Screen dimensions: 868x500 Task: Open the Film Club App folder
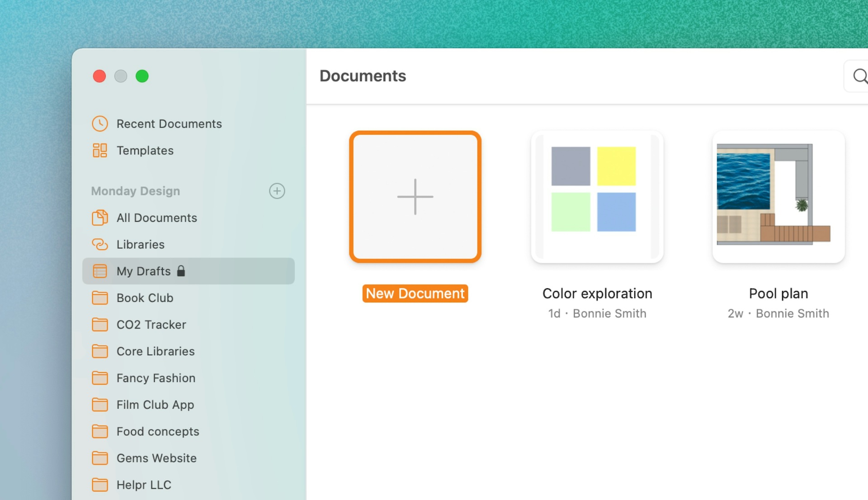(x=155, y=405)
